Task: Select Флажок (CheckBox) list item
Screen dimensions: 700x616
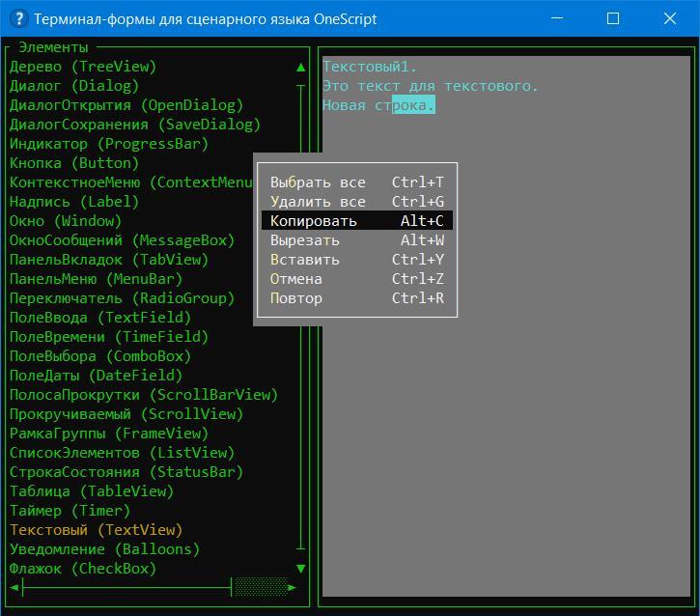Action: pyautogui.click(x=83, y=569)
